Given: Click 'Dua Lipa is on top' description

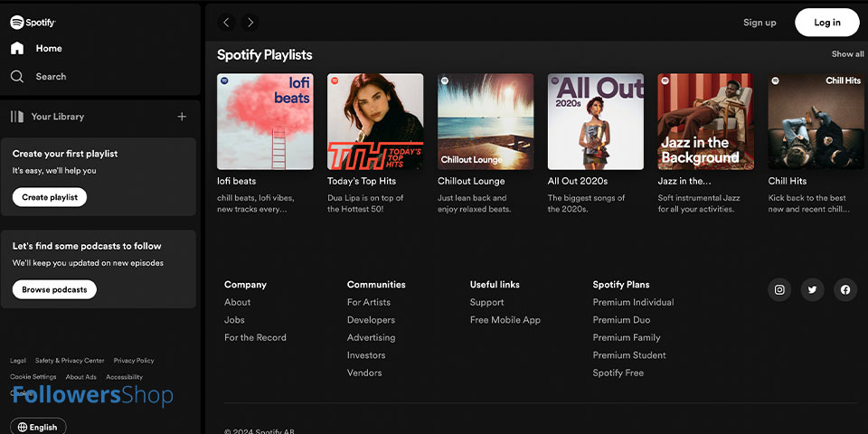Looking at the screenshot, I should coord(365,203).
